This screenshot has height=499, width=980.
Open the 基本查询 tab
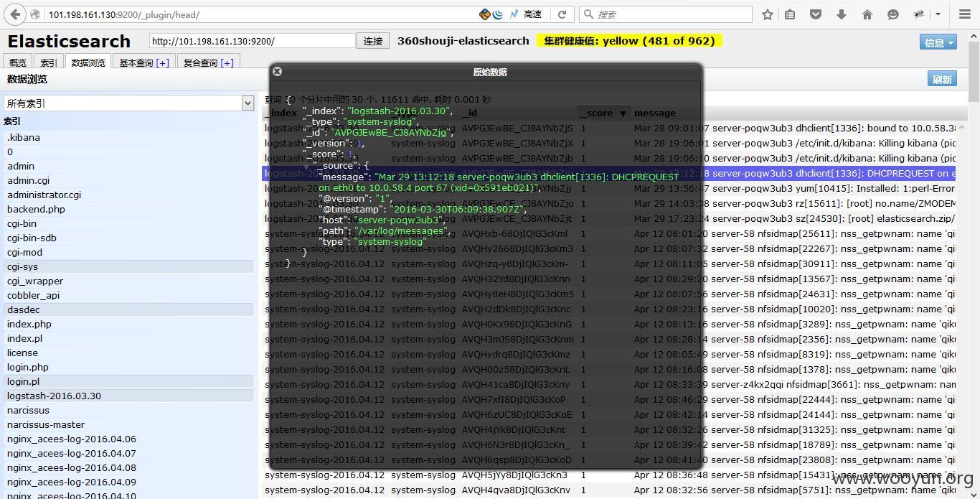136,63
